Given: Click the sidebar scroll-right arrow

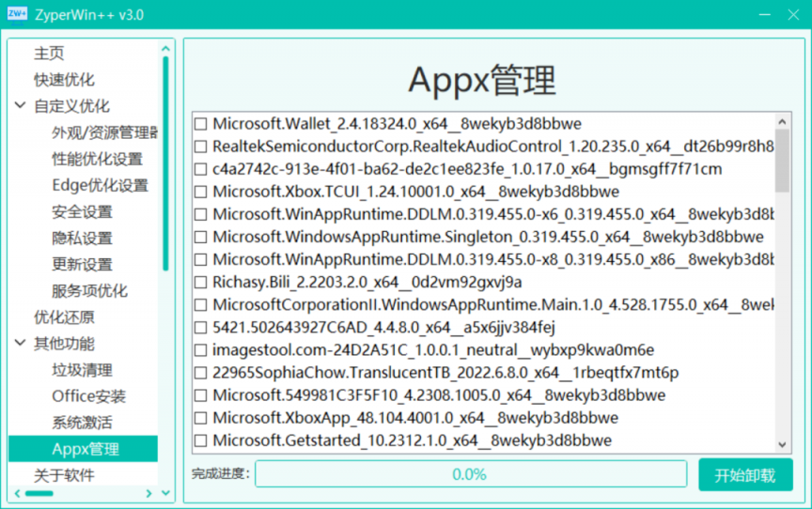Looking at the screenshot, I should [x=148, y=493].
